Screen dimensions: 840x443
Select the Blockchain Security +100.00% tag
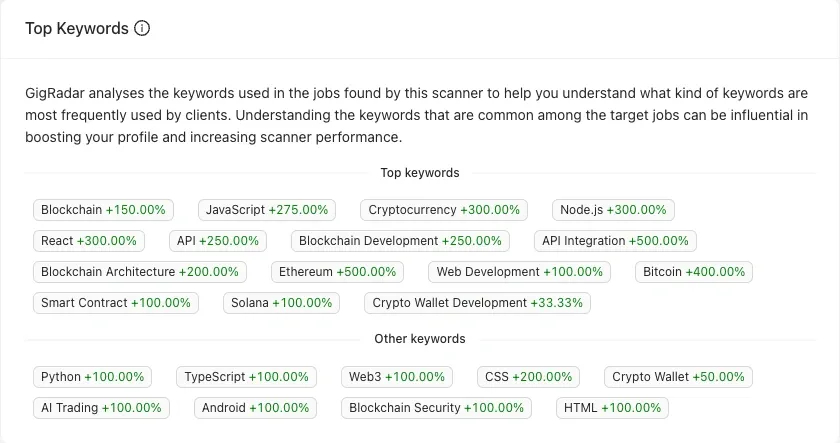click(x=436, y=408)
